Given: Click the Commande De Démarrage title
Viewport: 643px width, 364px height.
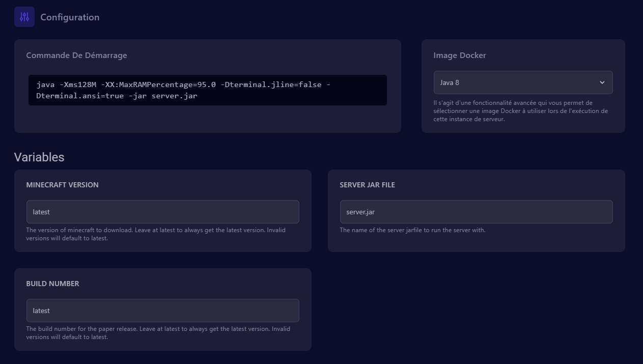Looking at the screenshot, I should 77,55.
